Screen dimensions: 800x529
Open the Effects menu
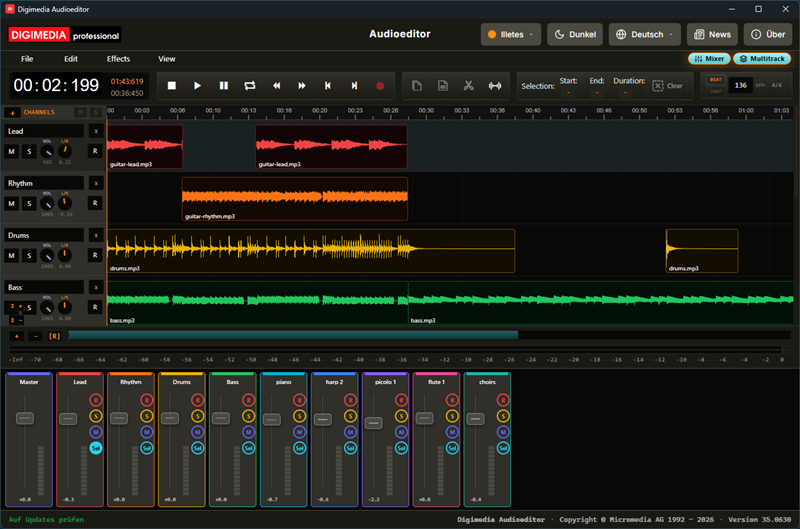point(118,59)
